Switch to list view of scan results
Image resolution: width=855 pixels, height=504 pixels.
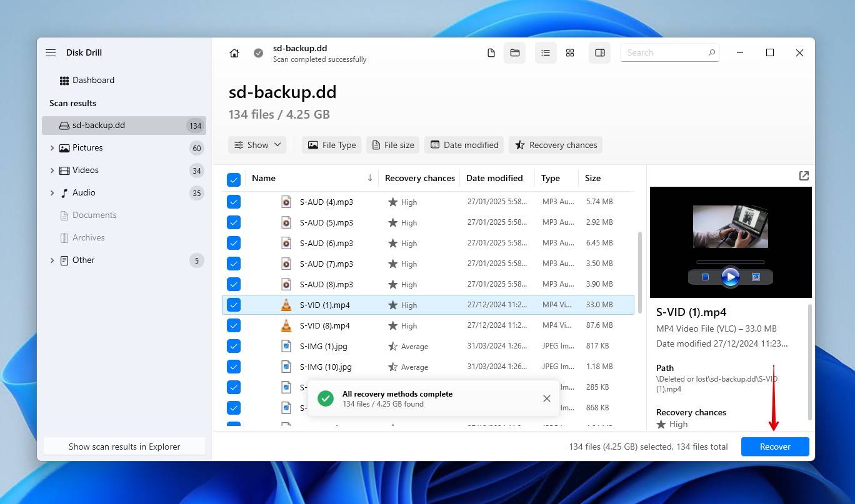click(545, 52)
